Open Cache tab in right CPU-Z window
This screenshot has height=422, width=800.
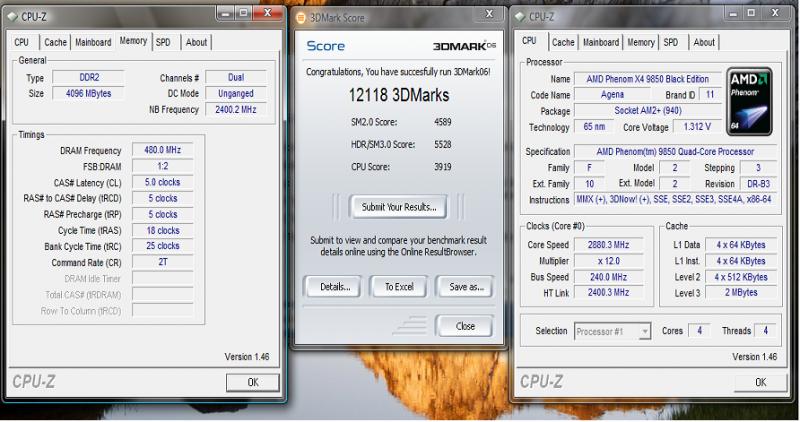[x=563, y=42]
